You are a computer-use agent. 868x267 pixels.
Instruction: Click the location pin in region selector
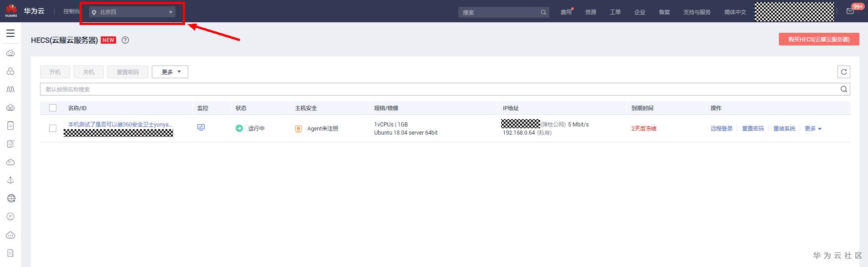[94, 12]
